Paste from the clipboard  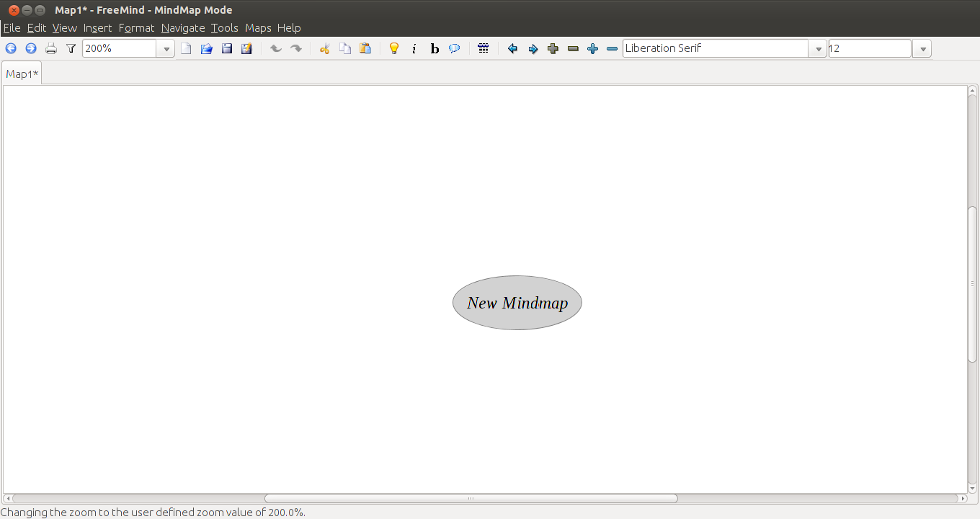pyautogui.click(x=365, y=48)
